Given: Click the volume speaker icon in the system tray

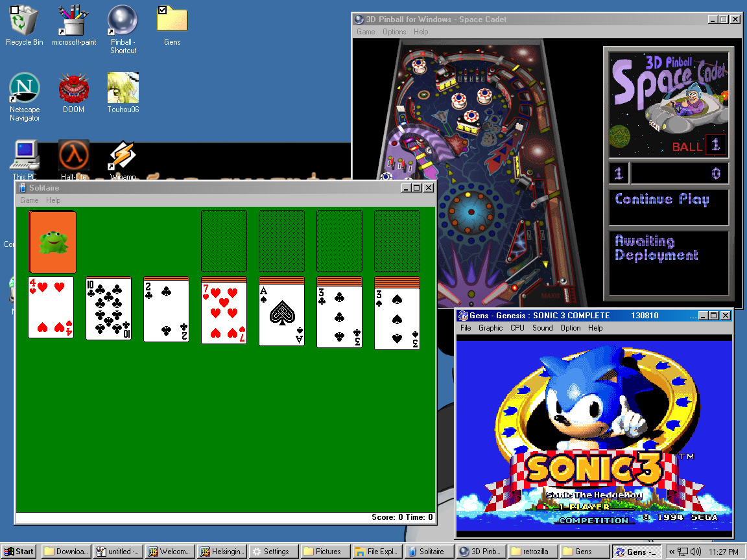Looking at the screenshot, I should (x=696, y=552).
